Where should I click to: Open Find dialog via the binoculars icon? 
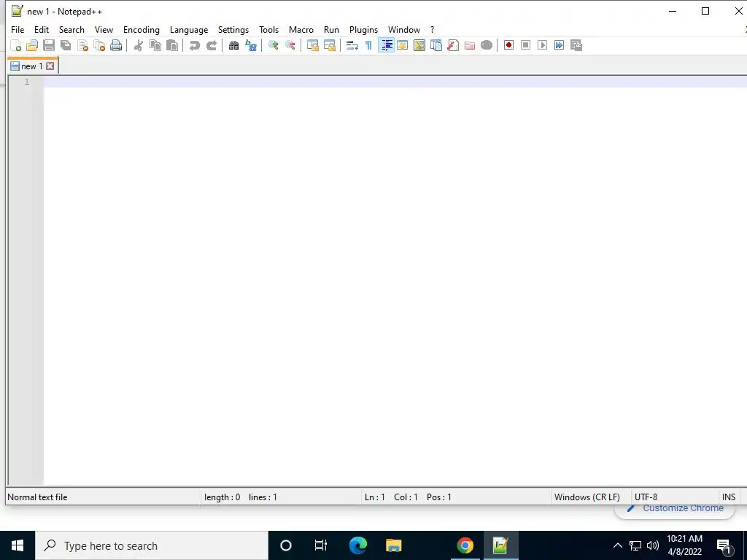233,45
